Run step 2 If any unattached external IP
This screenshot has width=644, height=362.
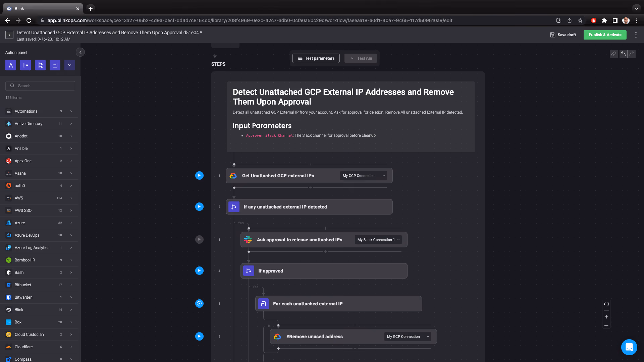pos(199,207)
